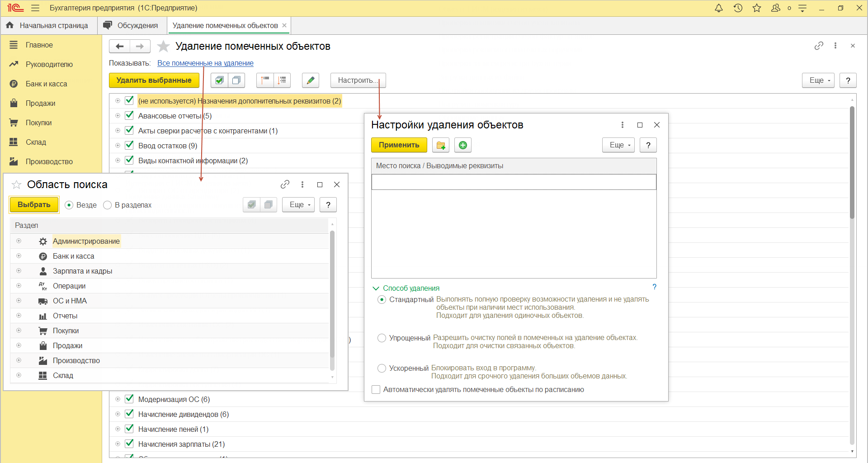Click the main list vertical scrollbar

click(852, 163)
